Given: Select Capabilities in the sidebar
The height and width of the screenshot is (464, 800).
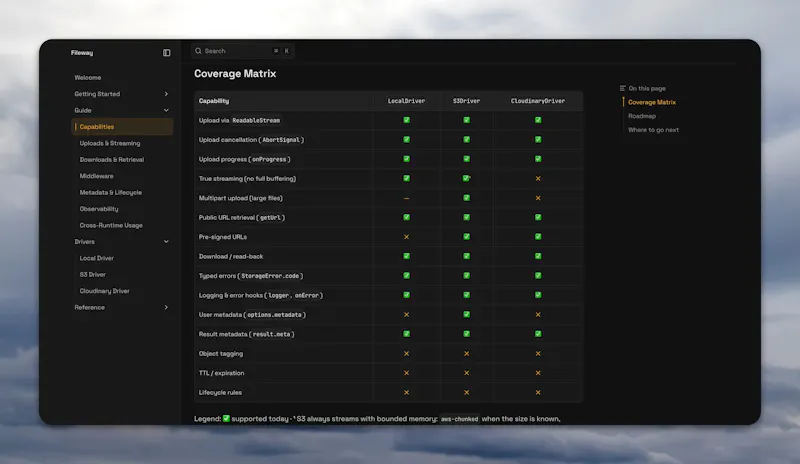Looking at the screenshot, I should pyautogui.click(x=122, y=127).
